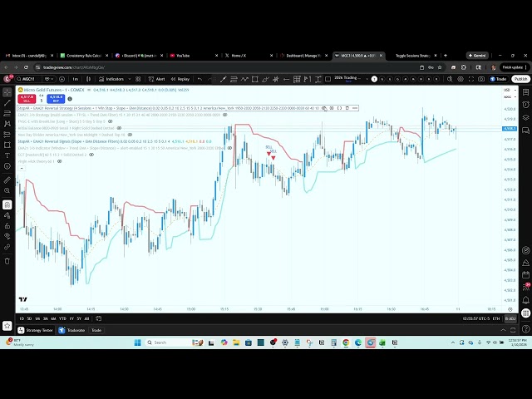
Task: Click the quick search magnifier in top toolbar
Action: tap(450, 79)
